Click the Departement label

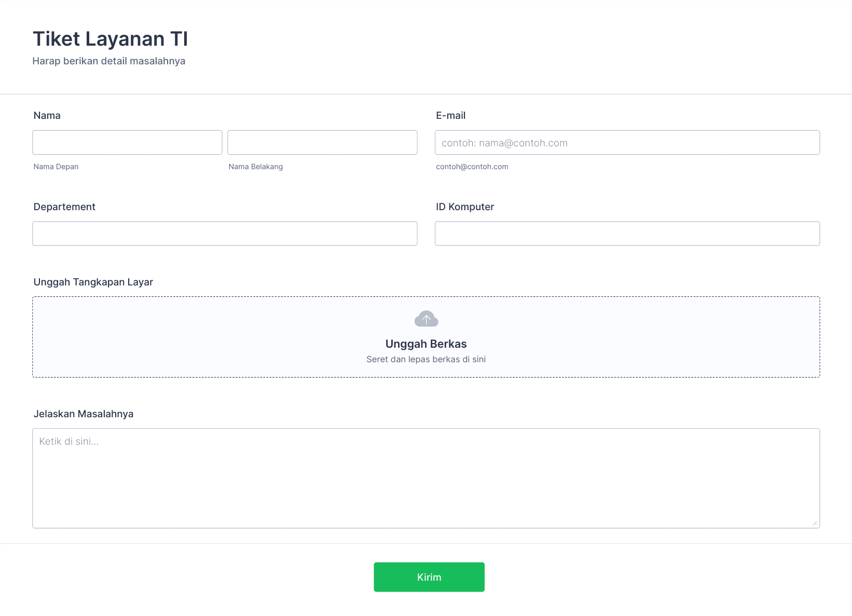64,207
